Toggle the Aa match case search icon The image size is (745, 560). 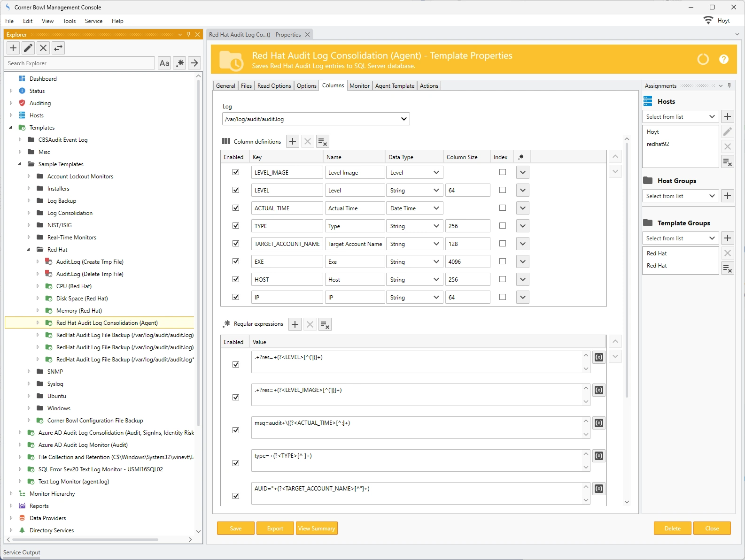pos(164,63)
